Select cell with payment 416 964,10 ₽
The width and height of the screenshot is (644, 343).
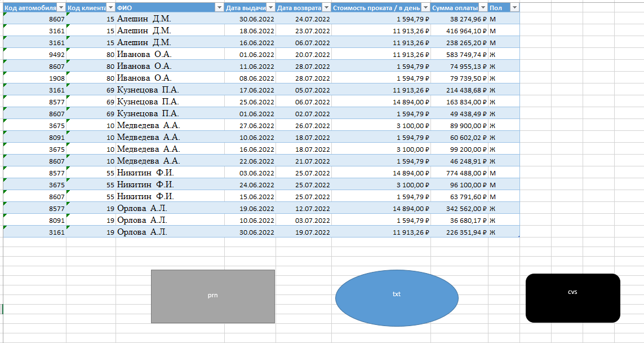(459, 30)
